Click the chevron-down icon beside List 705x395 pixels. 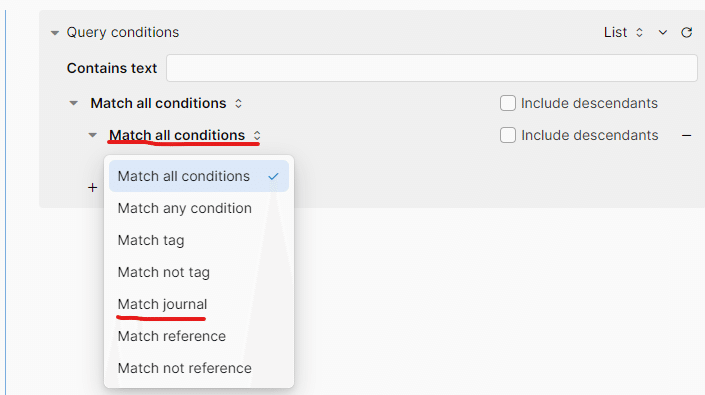(662, 32)
